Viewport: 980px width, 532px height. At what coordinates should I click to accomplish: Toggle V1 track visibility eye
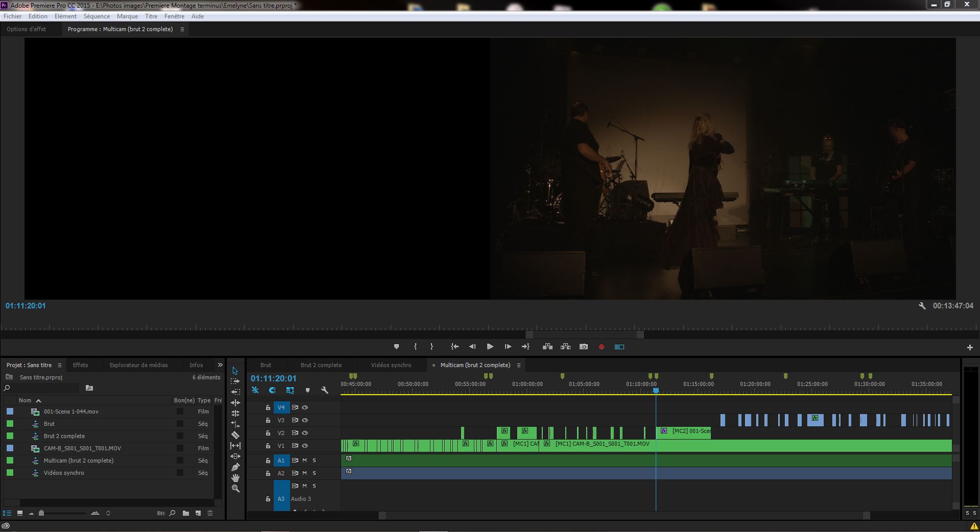pyautogui.click(x=305, y=446)
